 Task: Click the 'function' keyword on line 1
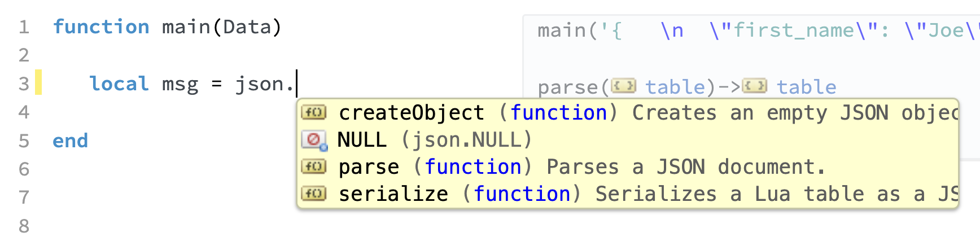coord(101,27)
